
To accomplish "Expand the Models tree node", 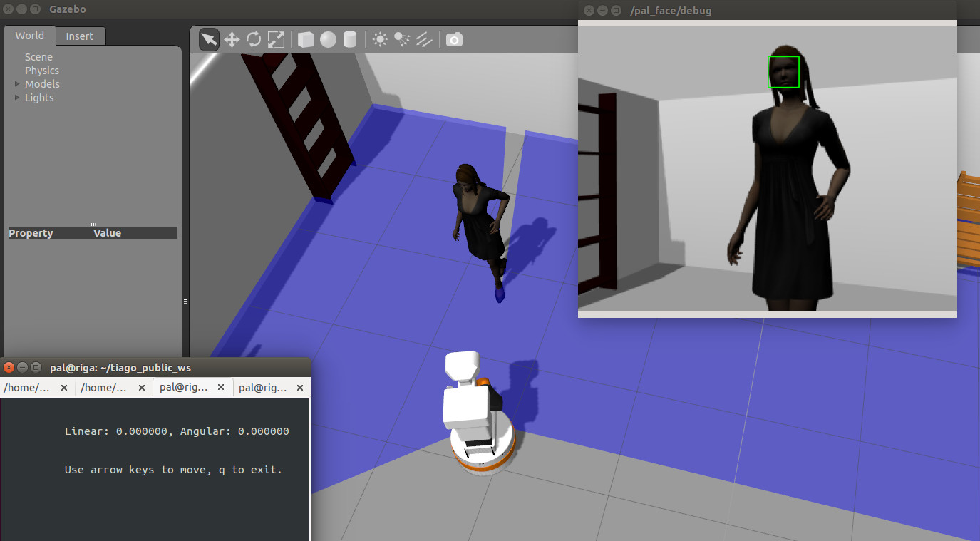I will coord(18,84).
